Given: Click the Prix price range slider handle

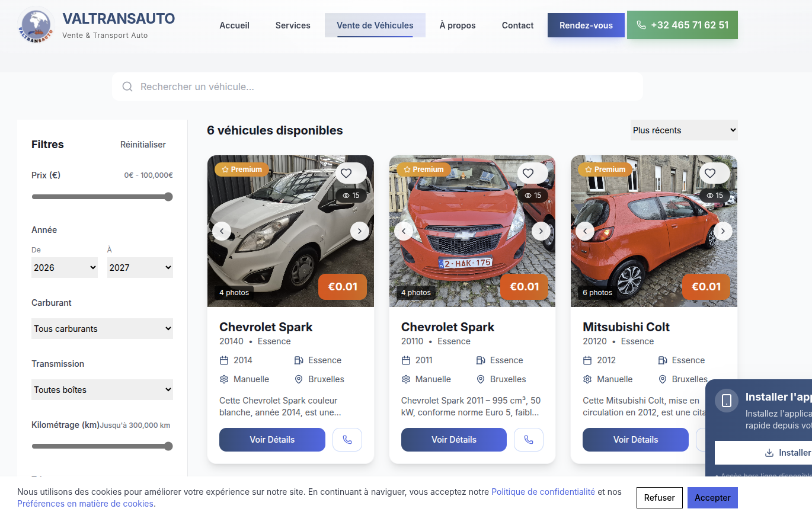Looking at the screenshot, I should 168,197.
